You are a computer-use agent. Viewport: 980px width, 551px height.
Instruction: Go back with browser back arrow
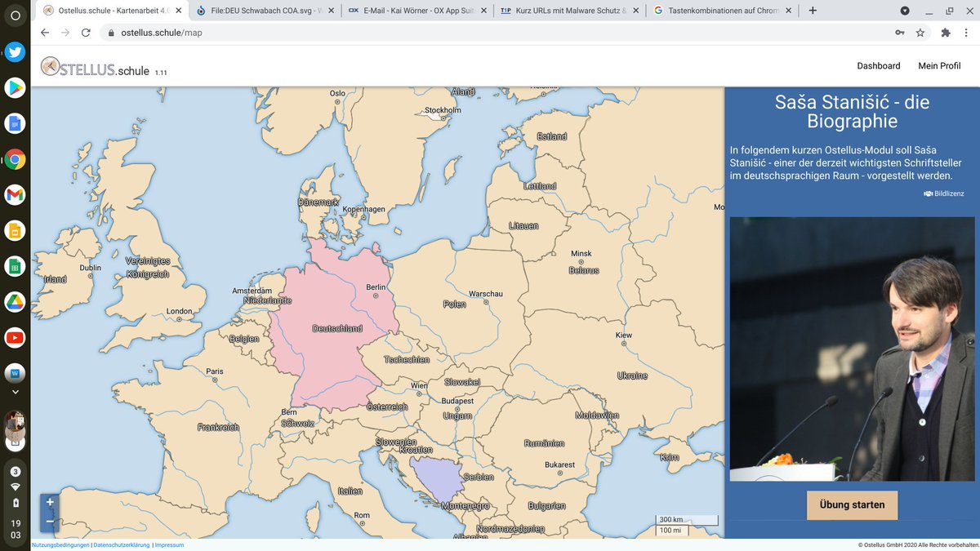(x=45, y=33)
